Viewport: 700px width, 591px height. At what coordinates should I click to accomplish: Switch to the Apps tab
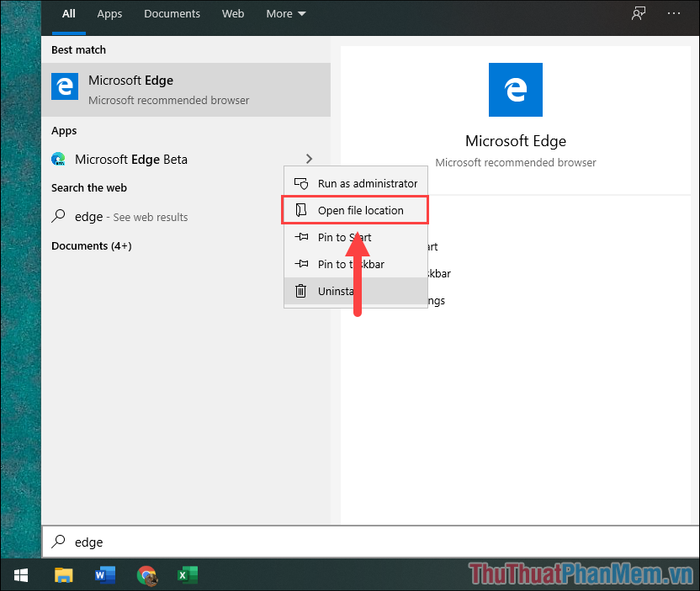(109, 14)
